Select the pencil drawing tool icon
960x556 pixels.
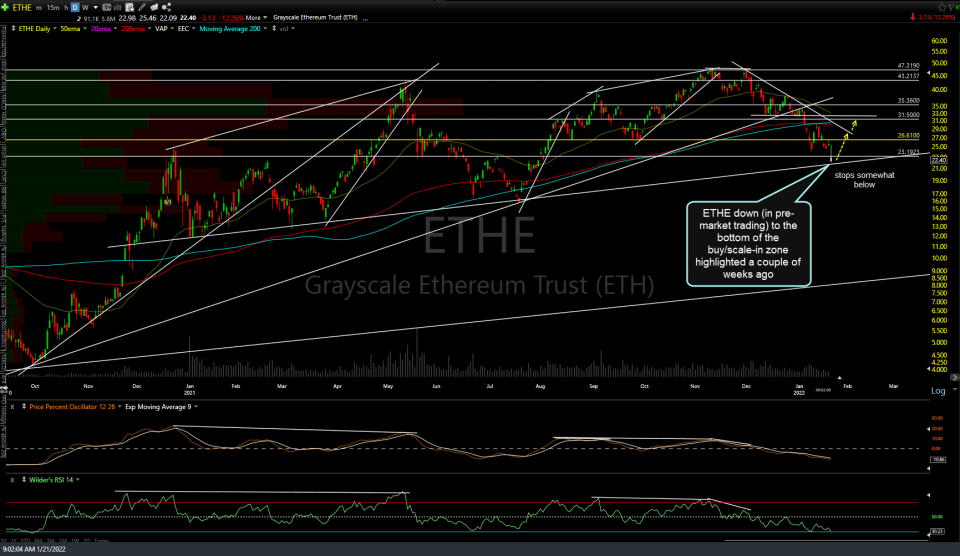[142, 7]
